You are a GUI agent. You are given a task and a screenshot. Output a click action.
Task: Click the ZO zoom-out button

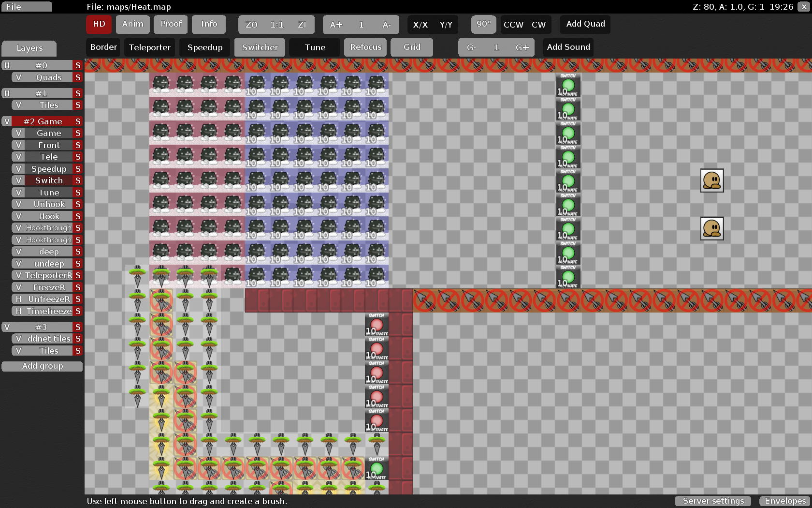pyautogui.click(x=251, y=25)
